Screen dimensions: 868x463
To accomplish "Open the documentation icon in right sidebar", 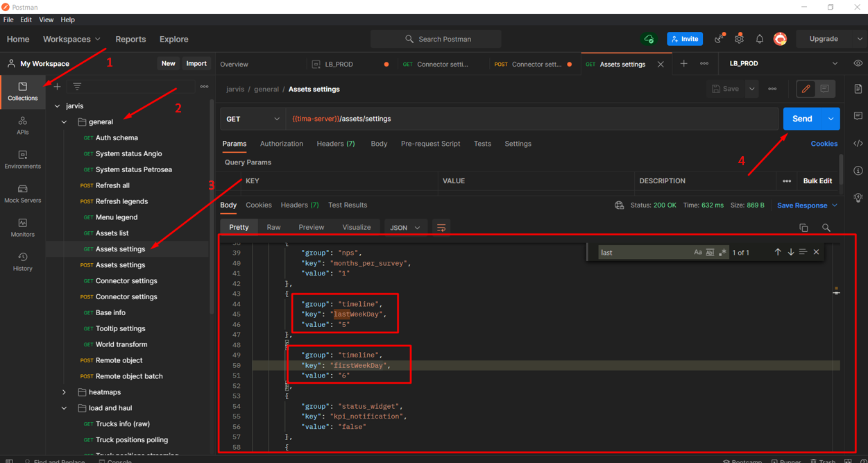I will (858, 89).
